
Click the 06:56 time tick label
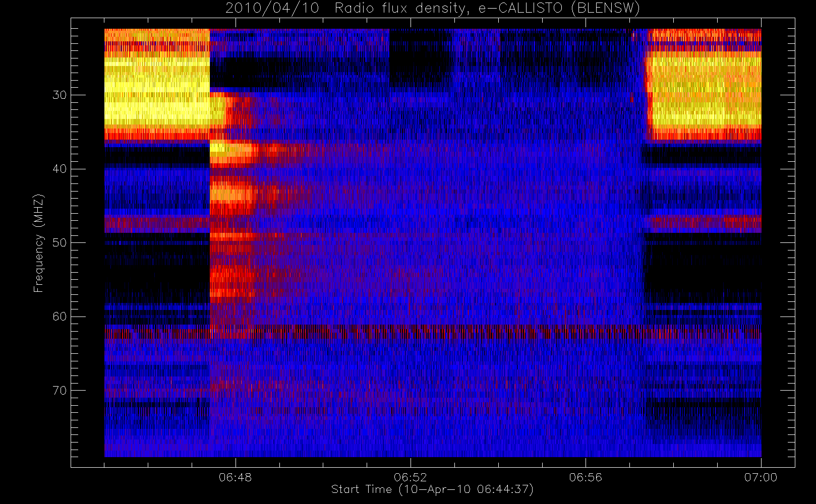[586, 477]
